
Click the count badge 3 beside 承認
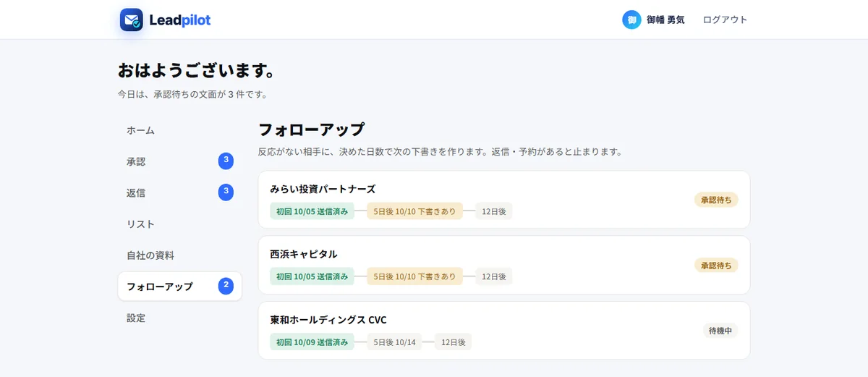[226, 161]
